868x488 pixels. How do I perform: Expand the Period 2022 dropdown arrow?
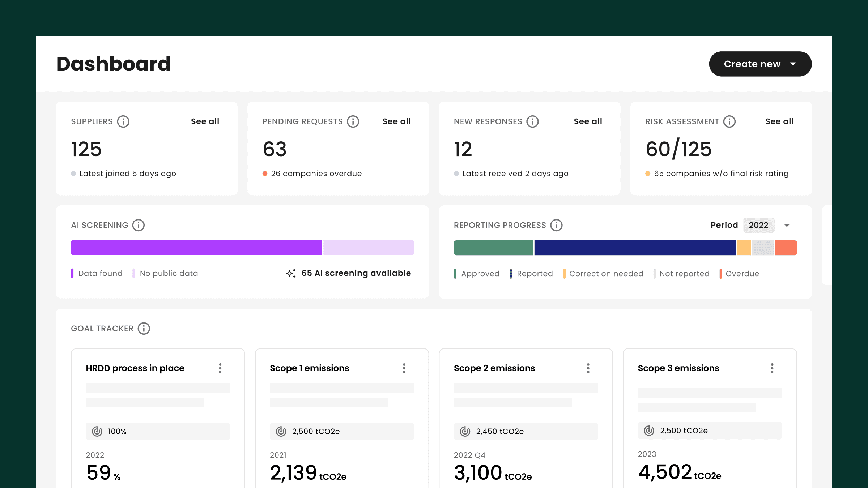coord(787,225)
